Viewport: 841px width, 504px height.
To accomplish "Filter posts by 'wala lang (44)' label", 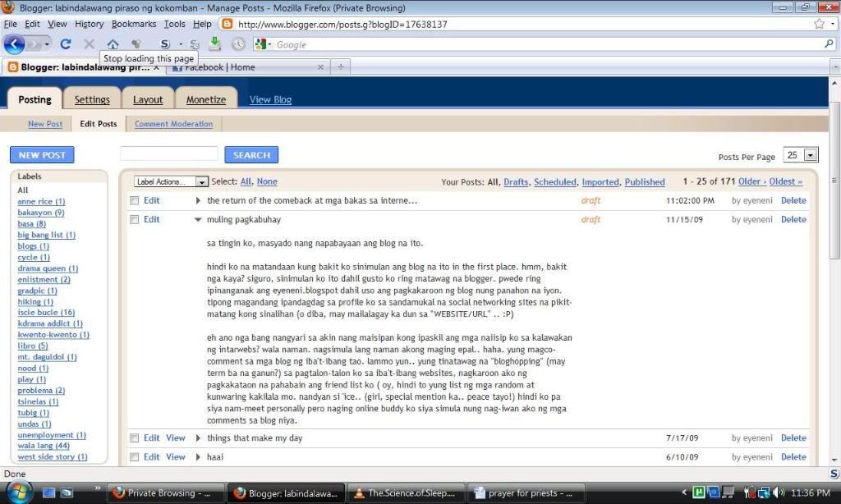I will point(44,446).
